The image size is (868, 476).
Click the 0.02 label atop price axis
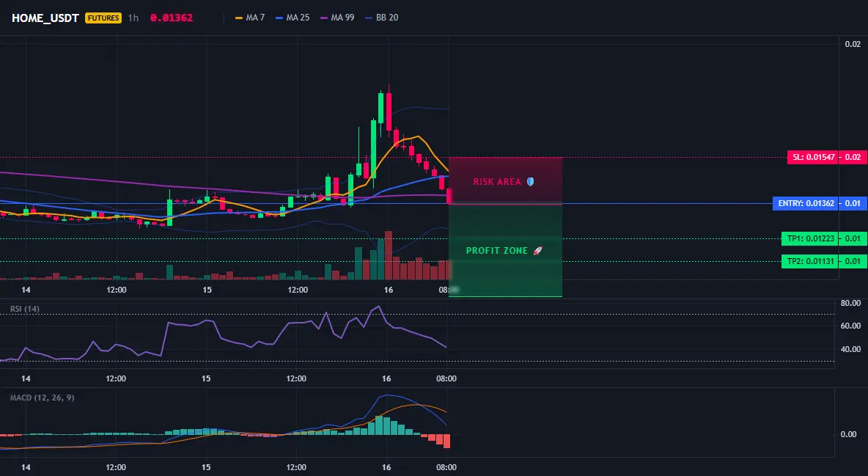(853, 44)
